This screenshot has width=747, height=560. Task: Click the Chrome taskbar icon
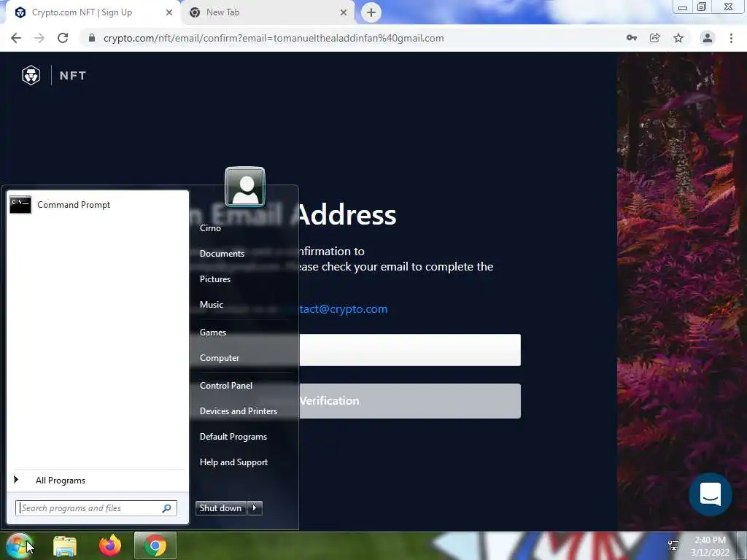tap(155, 545)
